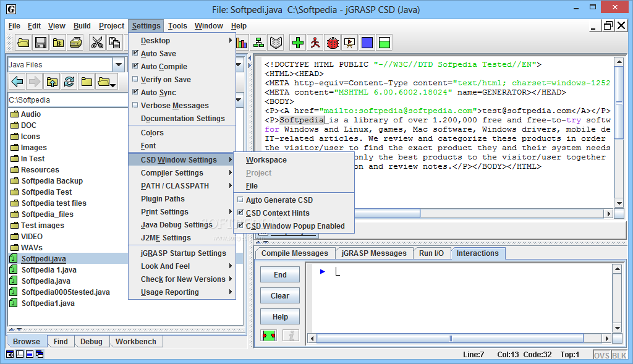Viewport: 633px width, 364px height.
Task: Open the Tools menu
Action: [177, 26]
